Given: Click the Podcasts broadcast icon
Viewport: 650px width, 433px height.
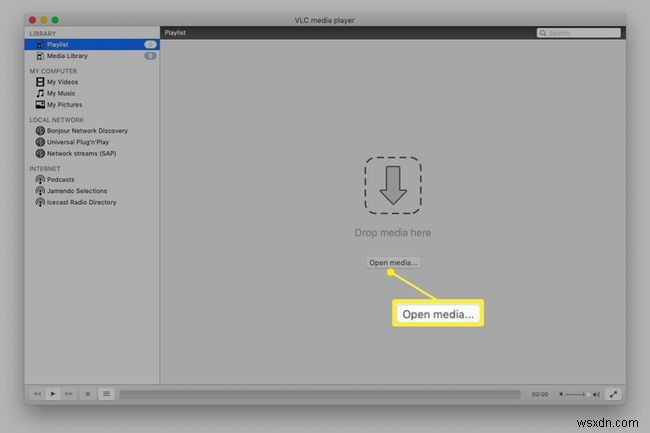Looking at the screenshot, I should [40, 179].
